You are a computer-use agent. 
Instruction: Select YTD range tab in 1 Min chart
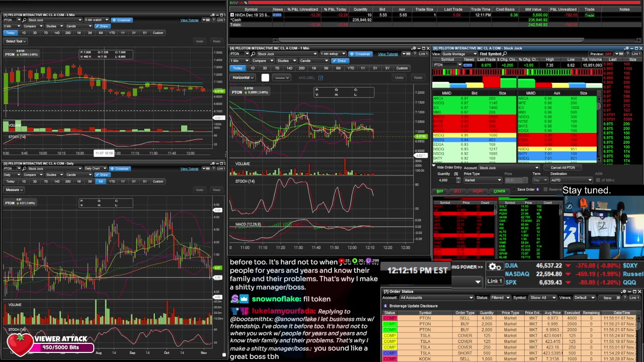coord(351,68)
